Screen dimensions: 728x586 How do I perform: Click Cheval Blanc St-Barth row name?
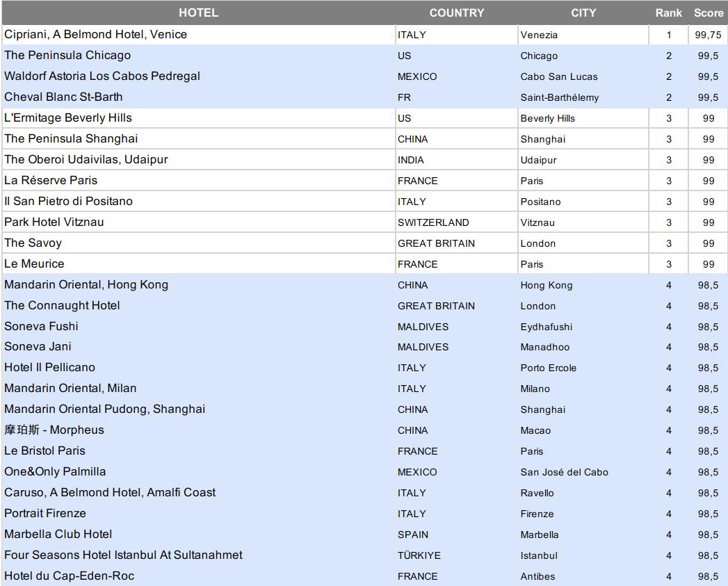[63, 97]
